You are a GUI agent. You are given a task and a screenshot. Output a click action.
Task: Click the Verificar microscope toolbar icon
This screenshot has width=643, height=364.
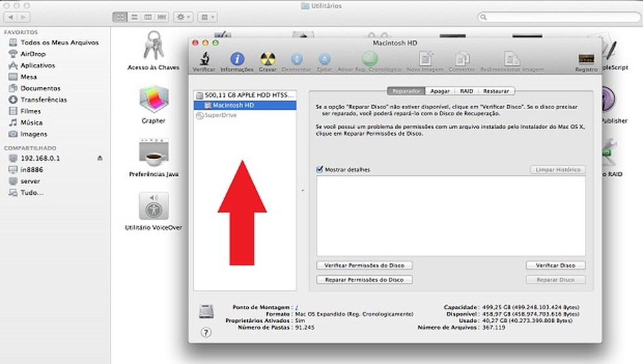205,59
